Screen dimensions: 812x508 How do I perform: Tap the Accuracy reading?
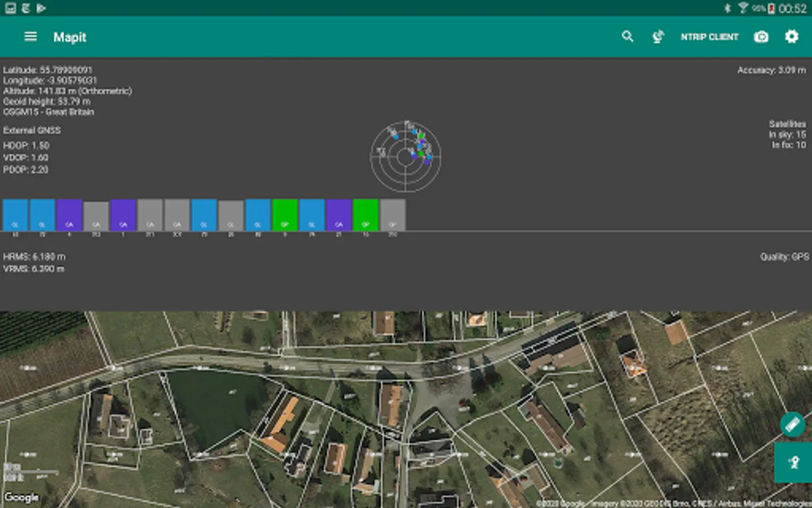(x=771, y=70)
